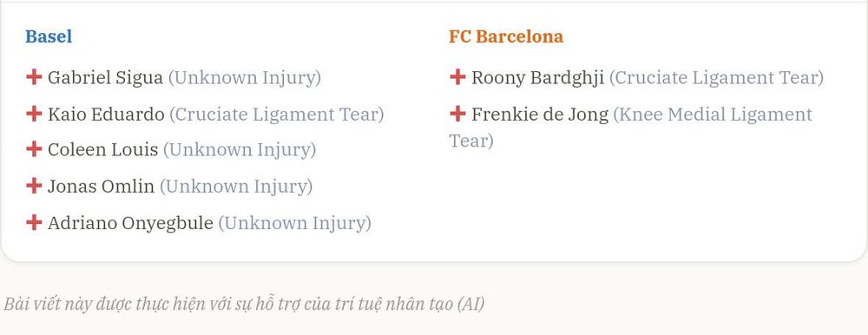868x335 pixels.
Task: Click the red cross beside Gabriel Sigua
Action: (x=34, y=77)
